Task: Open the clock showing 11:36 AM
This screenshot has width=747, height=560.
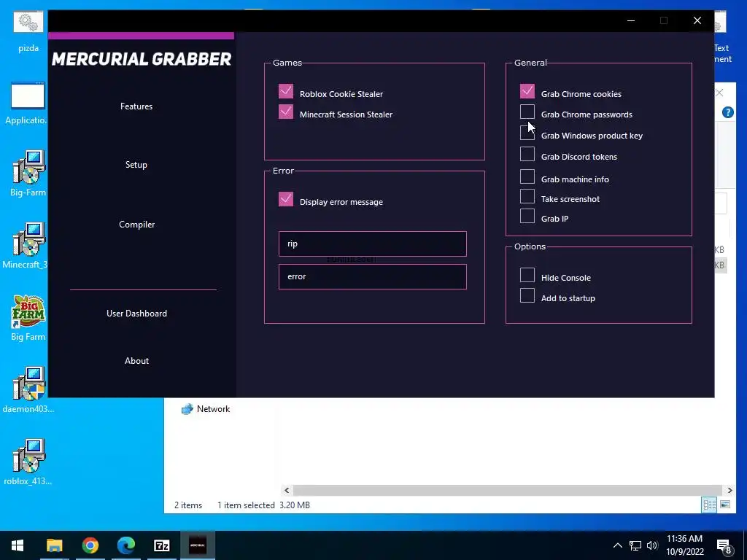Action: (684, 545)
